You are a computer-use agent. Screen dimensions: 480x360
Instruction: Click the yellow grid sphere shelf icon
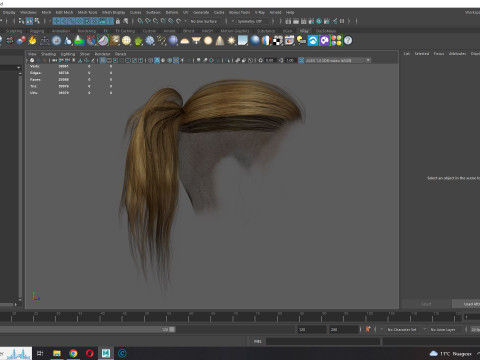[x=126, y=41]
